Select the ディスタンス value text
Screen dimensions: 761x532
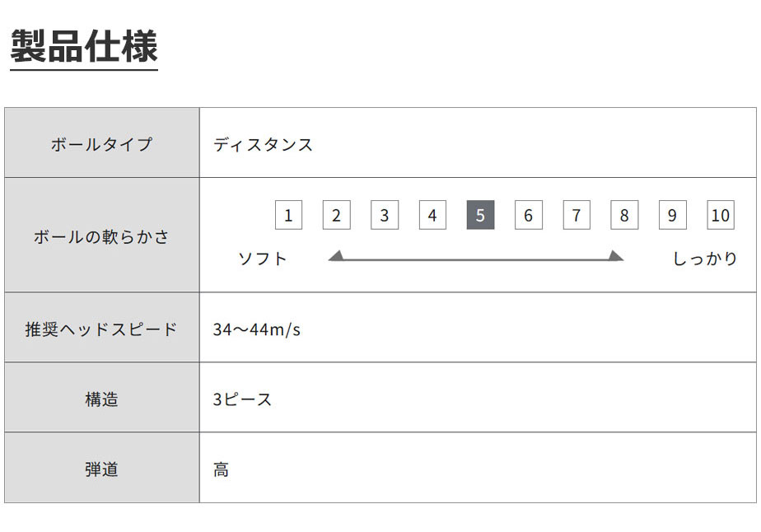coord(263,144)
